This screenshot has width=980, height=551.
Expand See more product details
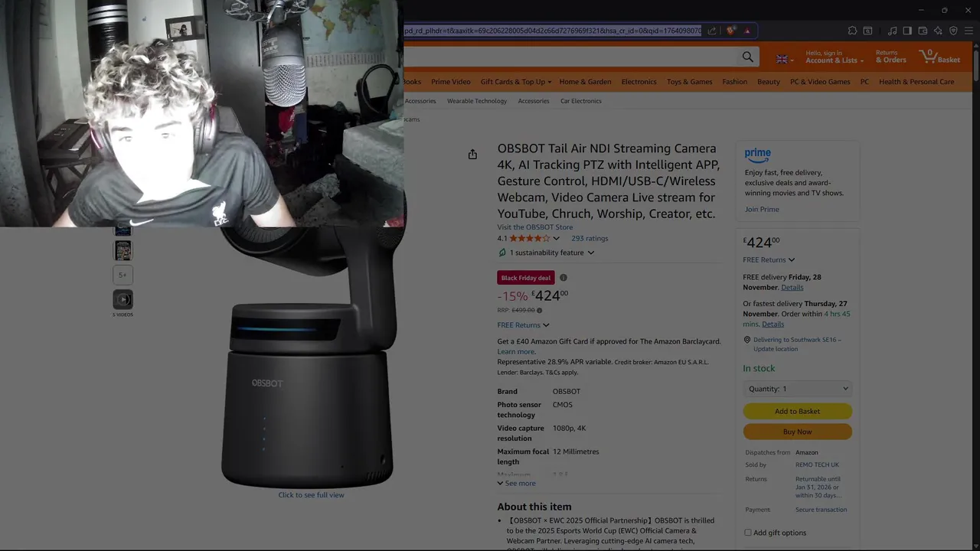516,484
